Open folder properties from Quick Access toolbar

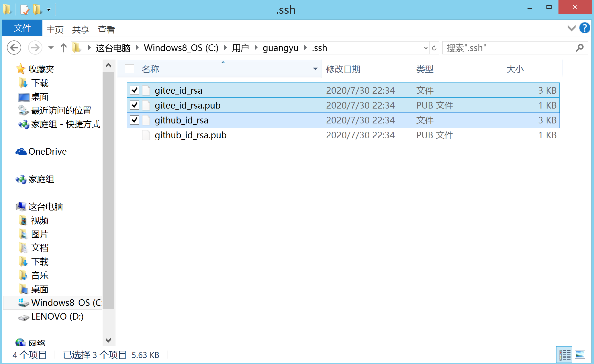(x=24, y=9)
